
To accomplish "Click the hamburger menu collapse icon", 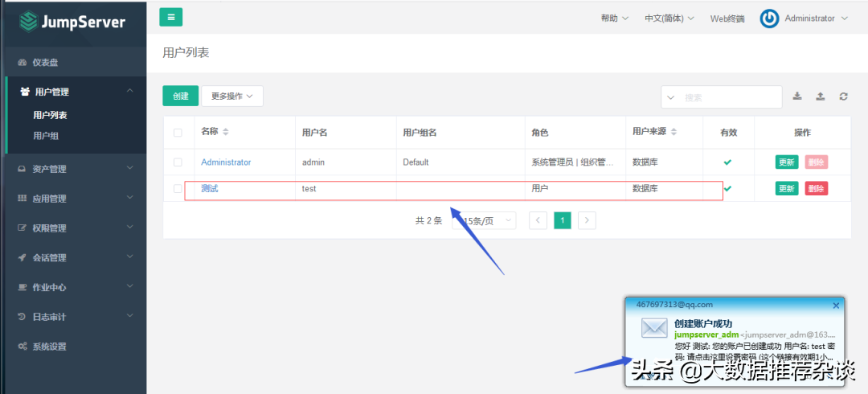I will [x=170, y=18].
